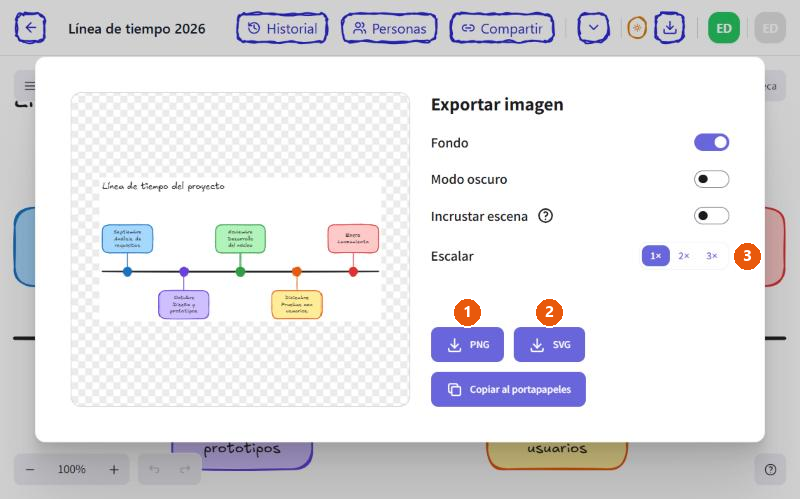
Task: Expand the chevron dropdown in top bar
Action: [x=593, y=28]
